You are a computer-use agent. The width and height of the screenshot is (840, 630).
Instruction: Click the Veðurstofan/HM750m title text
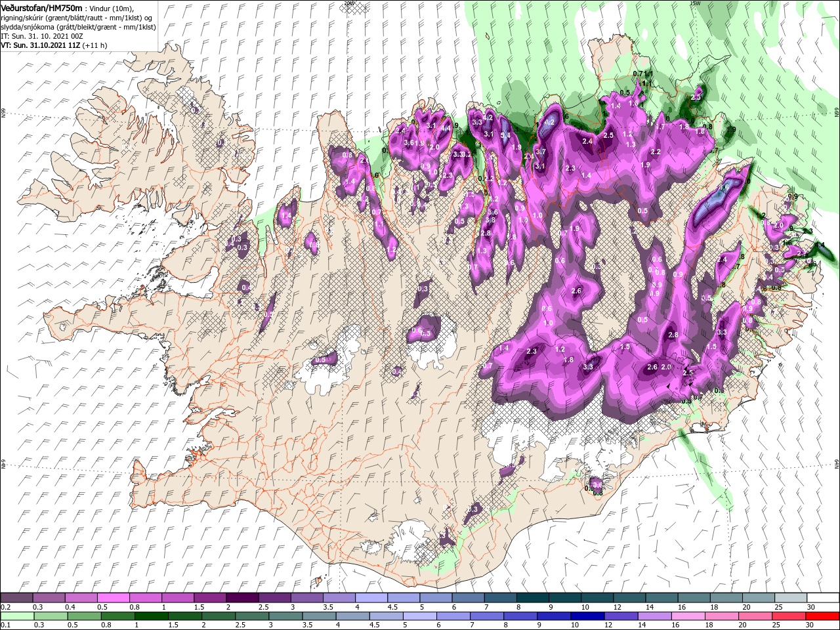(41, 7)
